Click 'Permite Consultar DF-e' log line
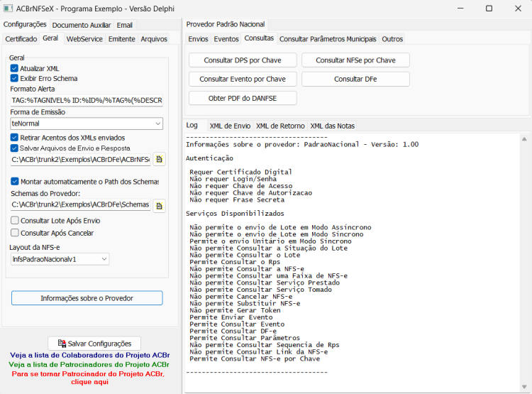 (233, 331)
